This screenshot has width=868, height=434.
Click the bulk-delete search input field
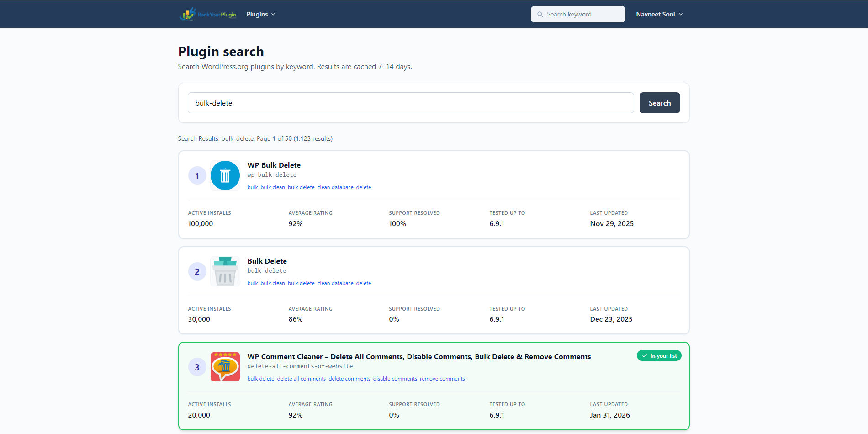pyautogui.click(x=411, y=103)
